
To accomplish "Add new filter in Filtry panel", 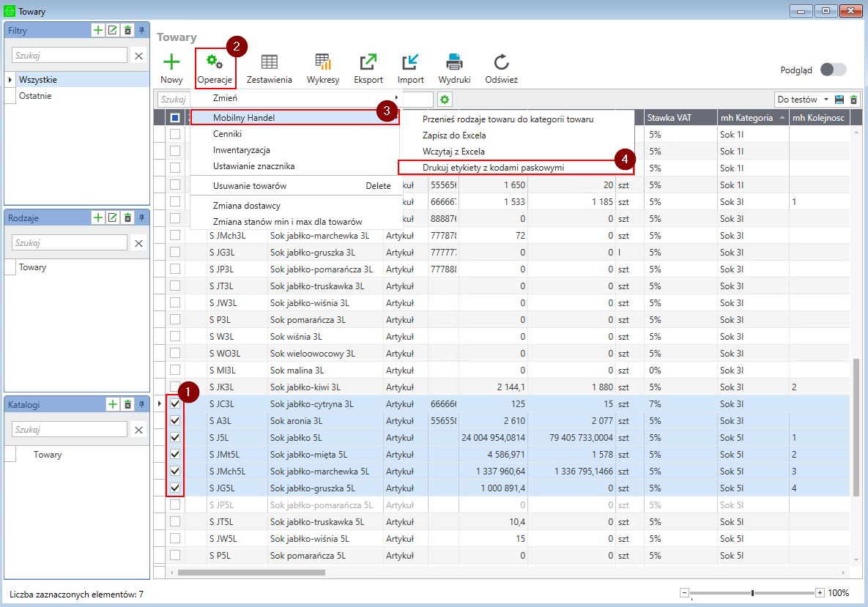I will pos(97,30).
